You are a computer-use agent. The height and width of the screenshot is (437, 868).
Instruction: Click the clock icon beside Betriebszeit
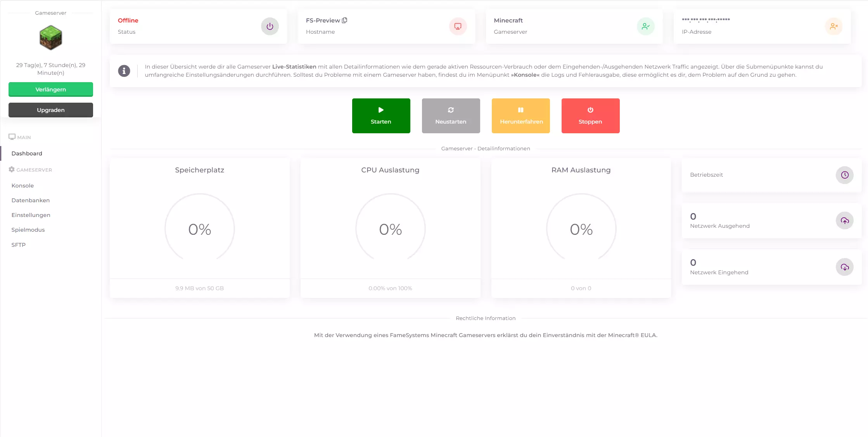click(844, 175)
